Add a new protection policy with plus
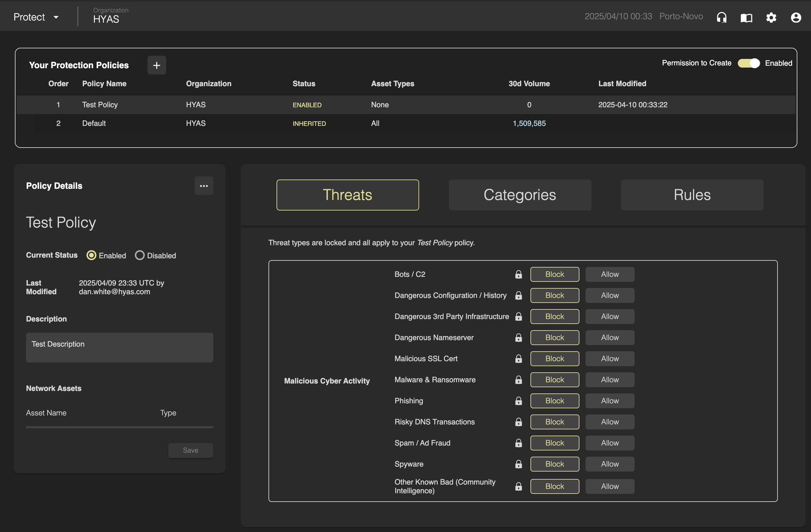811x532 pixels. [x=157, y=65]
